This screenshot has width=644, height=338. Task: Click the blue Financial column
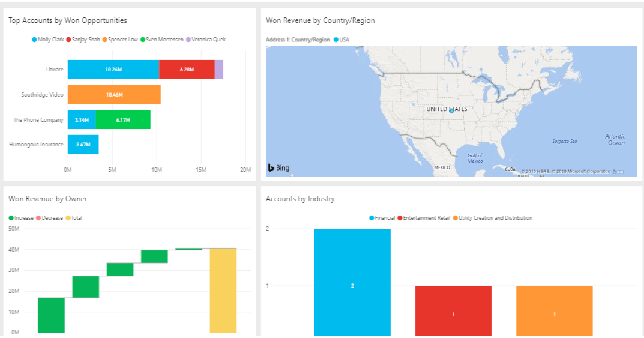[352, 282]
